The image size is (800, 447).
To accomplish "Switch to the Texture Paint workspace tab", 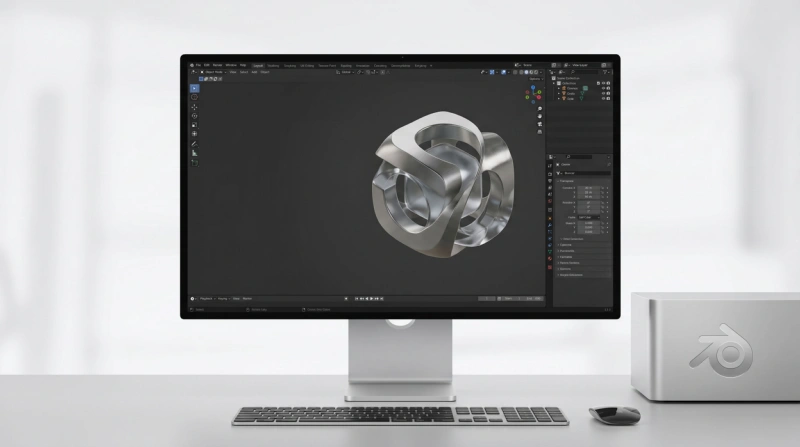I will tap(328, 66).
